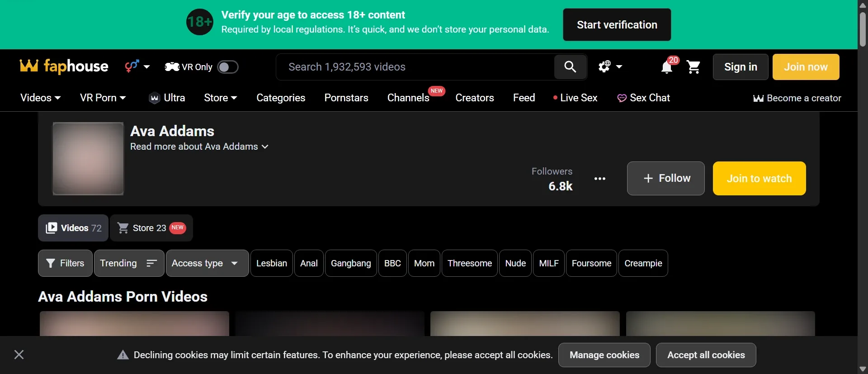
Task: Expand the Videos menu
Action: [x=41, y=98]
